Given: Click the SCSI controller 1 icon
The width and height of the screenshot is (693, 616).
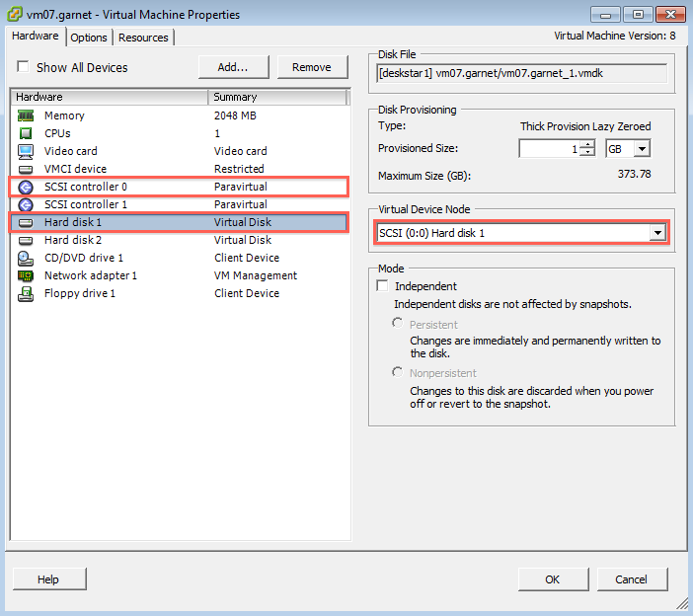Looking at the screenshot, I should click(26, 204).
